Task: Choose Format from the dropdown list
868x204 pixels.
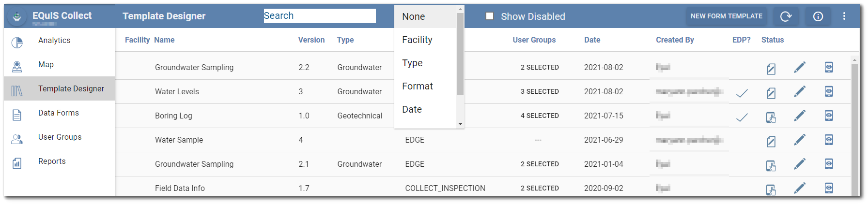Action: (417, 86)
